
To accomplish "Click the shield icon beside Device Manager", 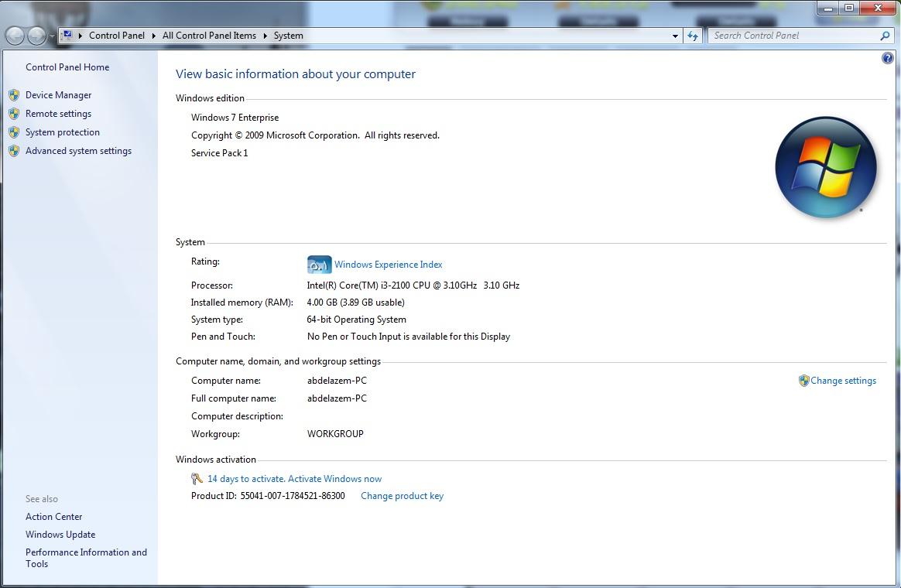I will pyautogui.click(x=15, y=95).
